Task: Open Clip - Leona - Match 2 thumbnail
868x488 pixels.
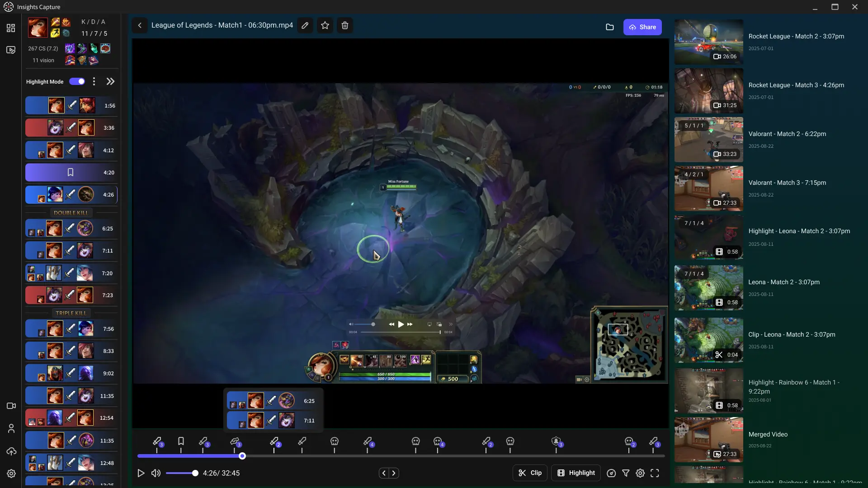Action: coord(708,340)
